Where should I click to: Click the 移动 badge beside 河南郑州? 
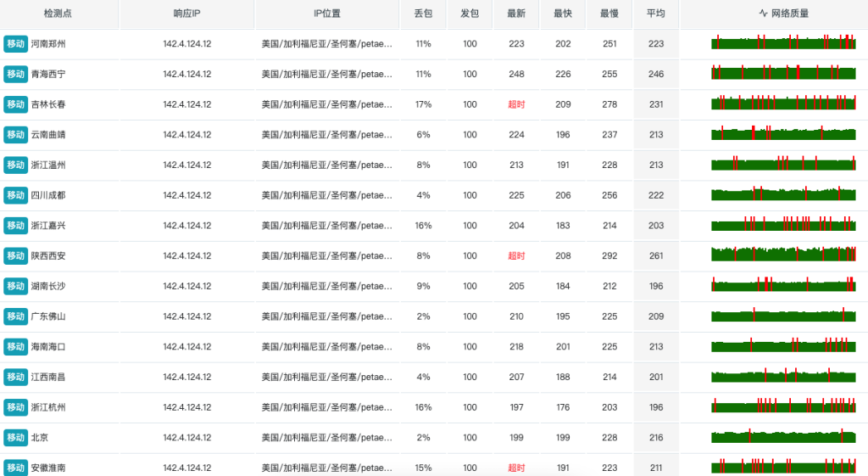[15, 44]
